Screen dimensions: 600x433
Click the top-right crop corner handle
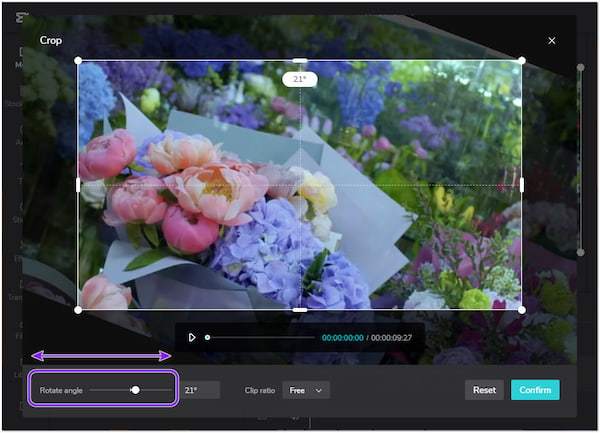pyautogui.click(x=522, y=60)
